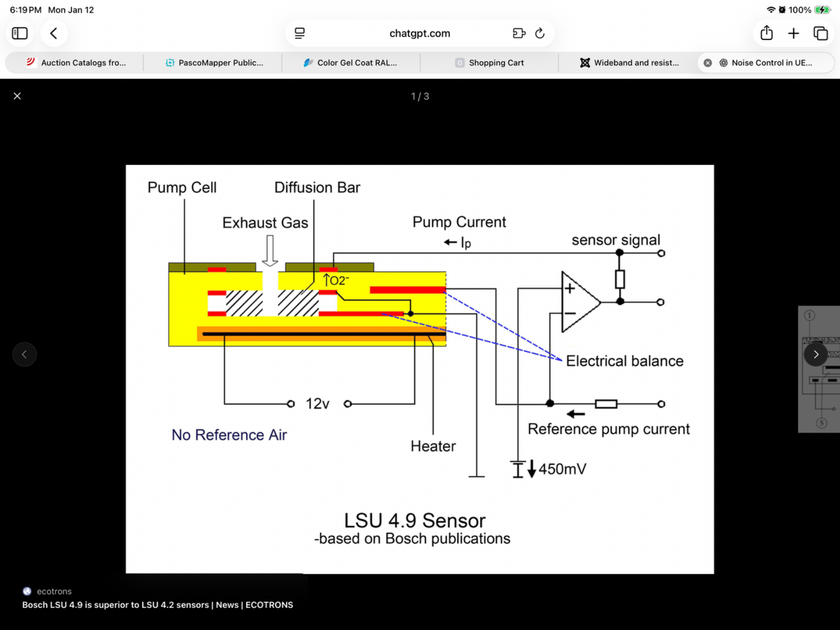Show the tab overview
Viewport: 840px width, 630px height.
(x=820, y=34)
